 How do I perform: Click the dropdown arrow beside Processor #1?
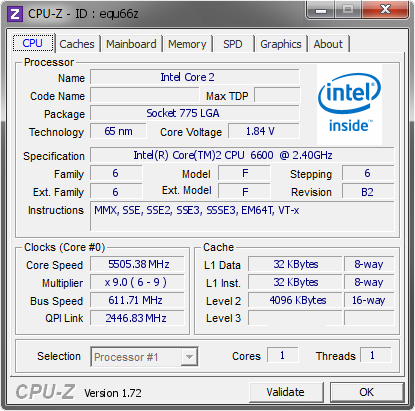click(189, 357)
